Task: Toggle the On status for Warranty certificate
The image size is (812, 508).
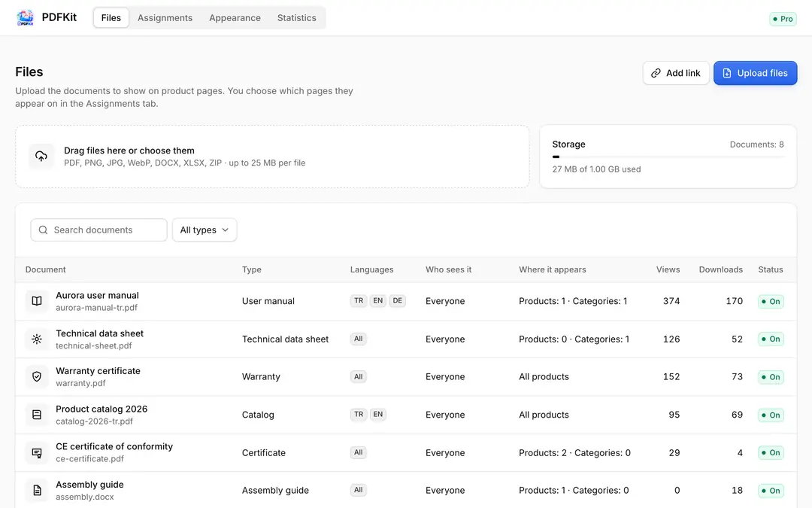Action: (771, 377)
